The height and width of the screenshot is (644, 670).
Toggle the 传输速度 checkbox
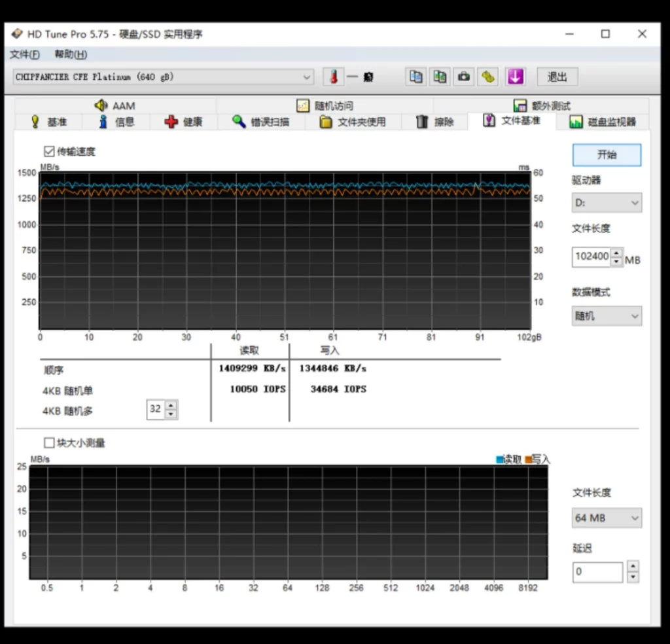point(48,151)
